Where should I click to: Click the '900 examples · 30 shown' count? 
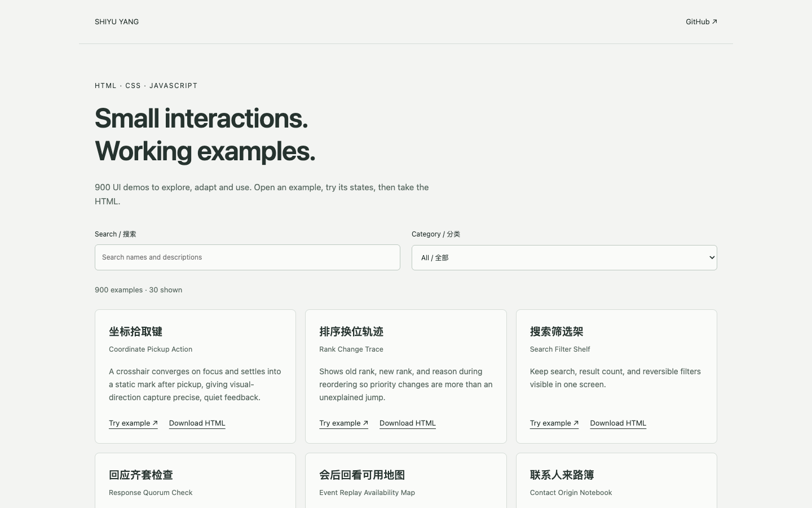pyautogui.click(x=139, y=290)
